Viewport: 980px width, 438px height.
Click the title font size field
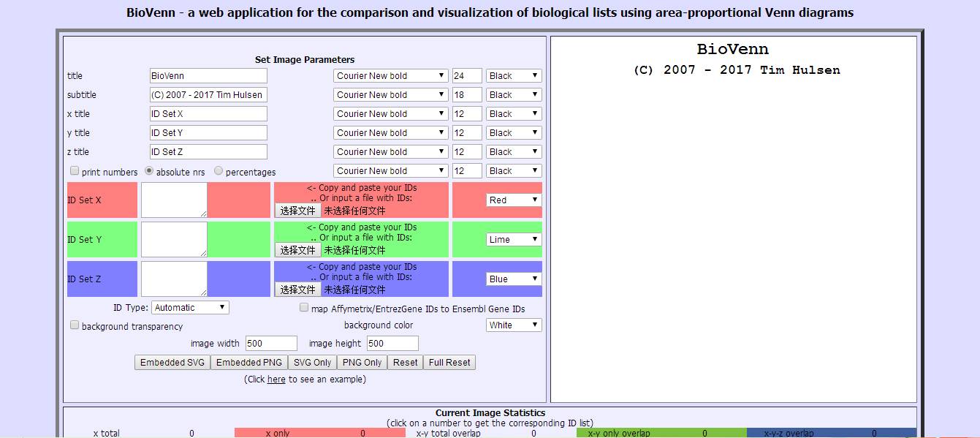[467, 75]
